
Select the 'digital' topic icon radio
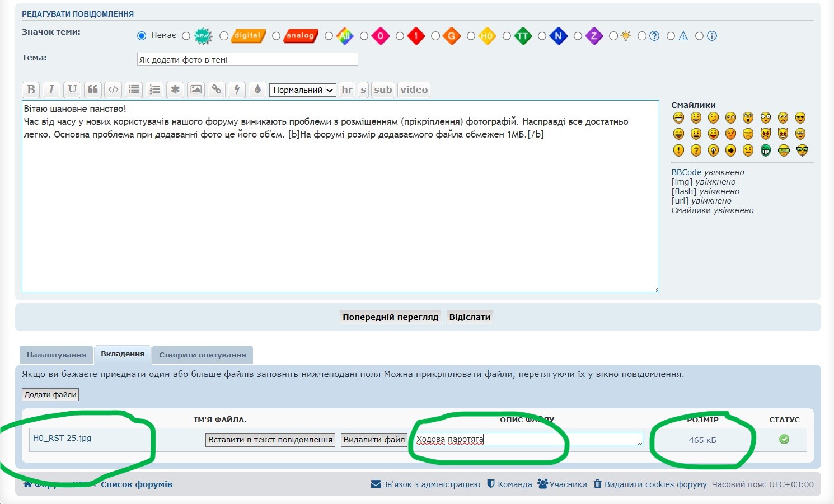pyautogui.click(x=224, y=36)
